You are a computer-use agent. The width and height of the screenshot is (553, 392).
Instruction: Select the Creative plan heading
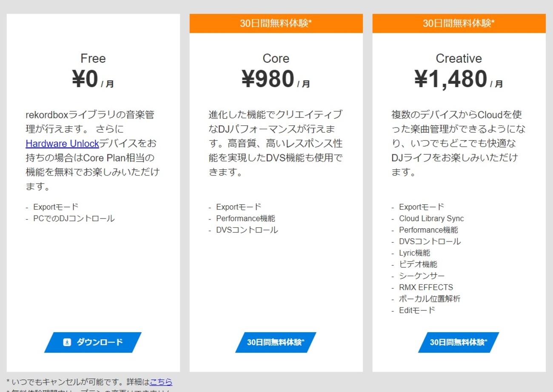coord(459,58)
